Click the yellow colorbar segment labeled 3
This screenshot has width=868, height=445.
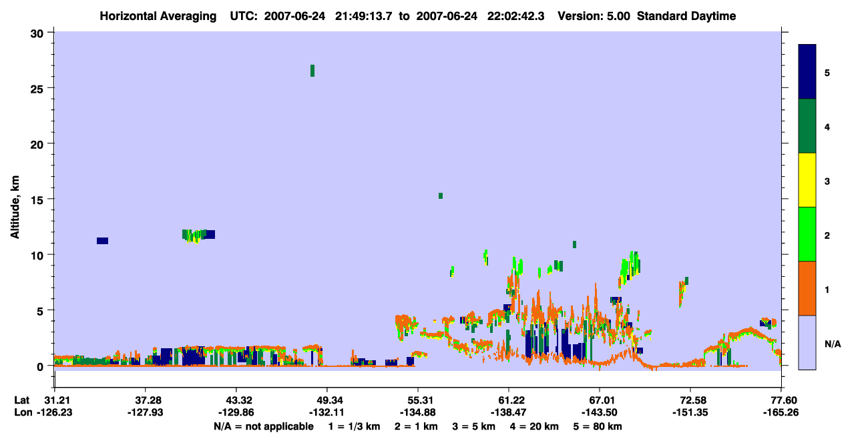click(x=807, y=180)
